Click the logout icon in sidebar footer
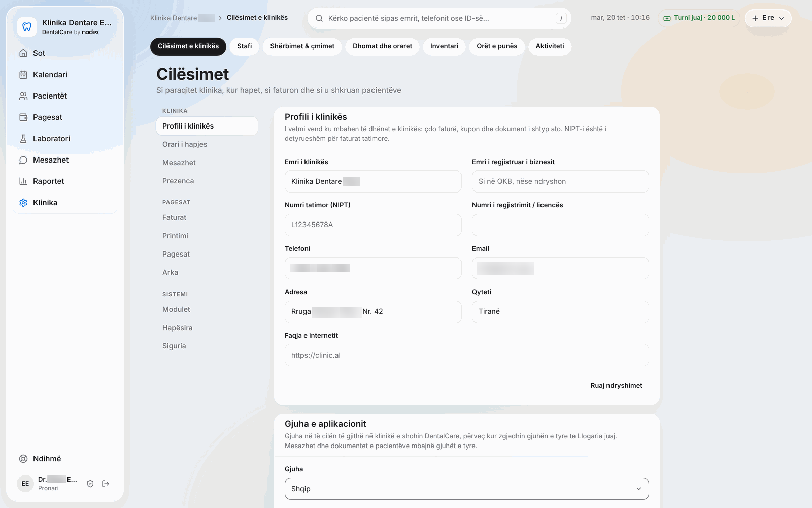 tap(106, 484)
